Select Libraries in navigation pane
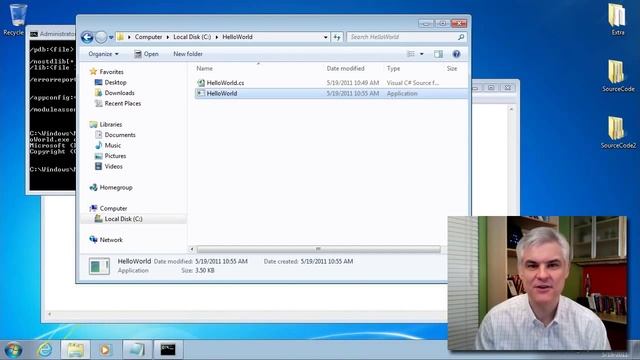The image size is (640, 360). pyautogui.click(x=111, y=124)
